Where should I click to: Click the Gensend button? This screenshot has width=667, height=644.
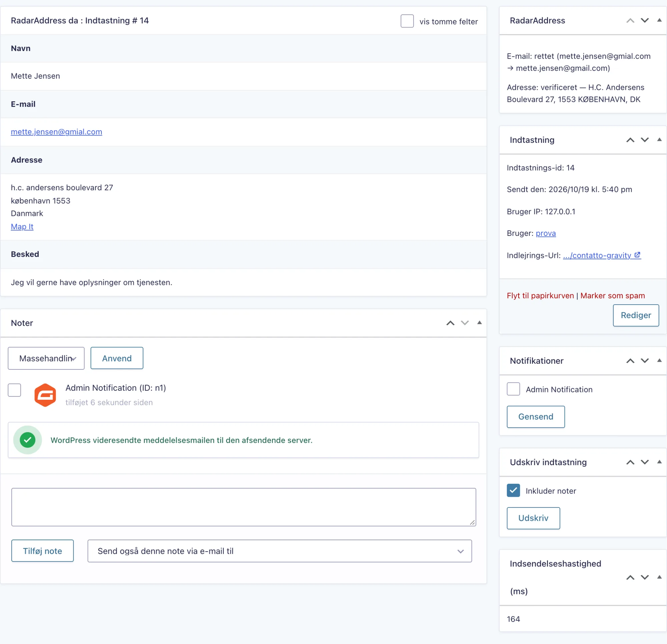[x=536, y=417]
